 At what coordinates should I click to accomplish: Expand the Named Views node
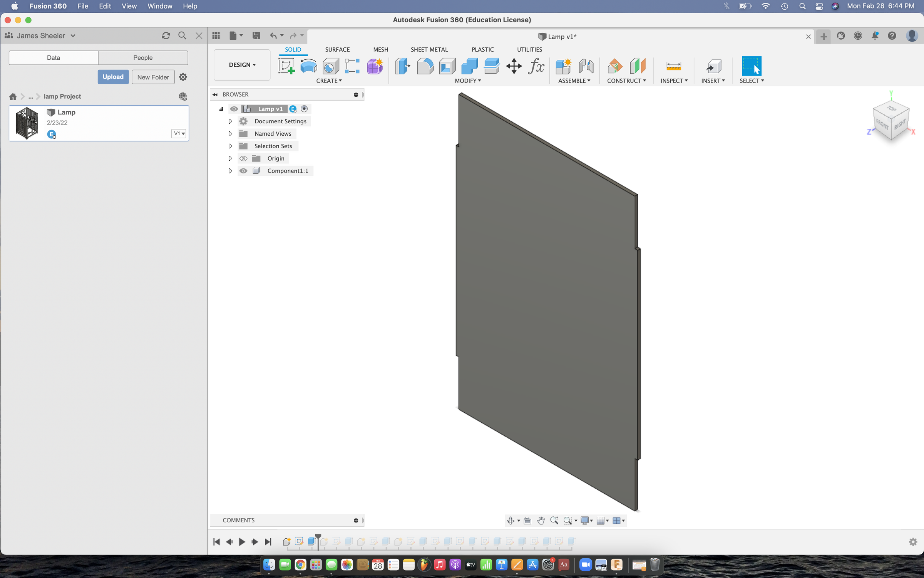pyautogui.click(x=230, y=133)
